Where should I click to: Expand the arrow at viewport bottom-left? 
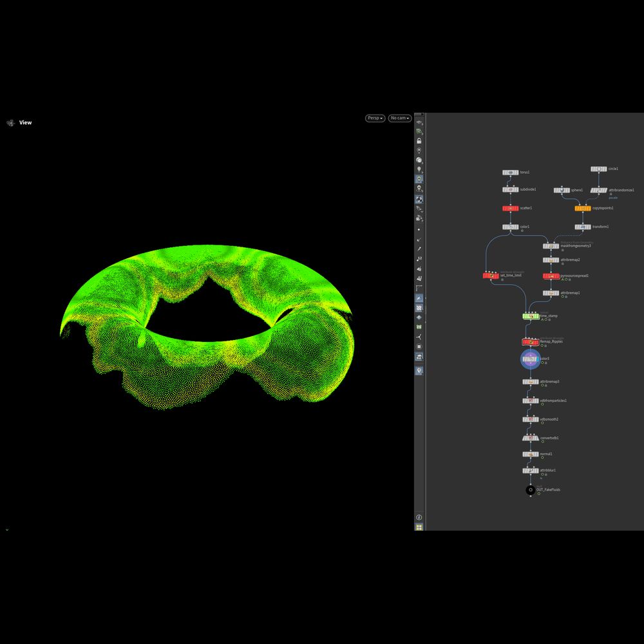click(x=6, y=529)
